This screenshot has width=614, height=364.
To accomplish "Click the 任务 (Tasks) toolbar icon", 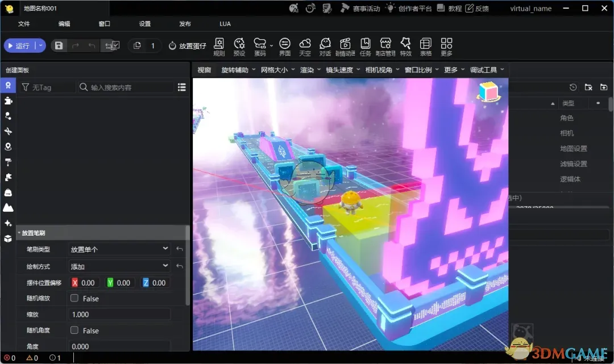I will [x=366, y=45].
